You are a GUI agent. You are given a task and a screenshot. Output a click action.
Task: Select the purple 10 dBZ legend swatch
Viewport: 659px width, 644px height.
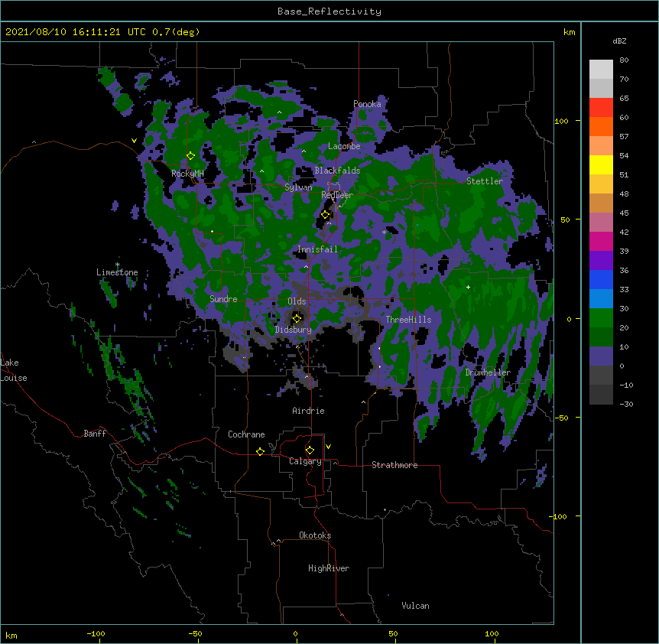601,356
